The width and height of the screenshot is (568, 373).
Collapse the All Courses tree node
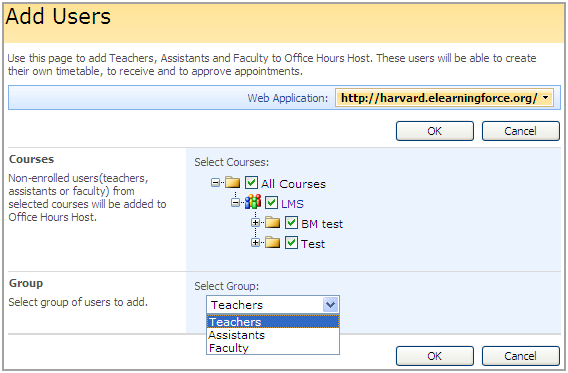(215, 183)
